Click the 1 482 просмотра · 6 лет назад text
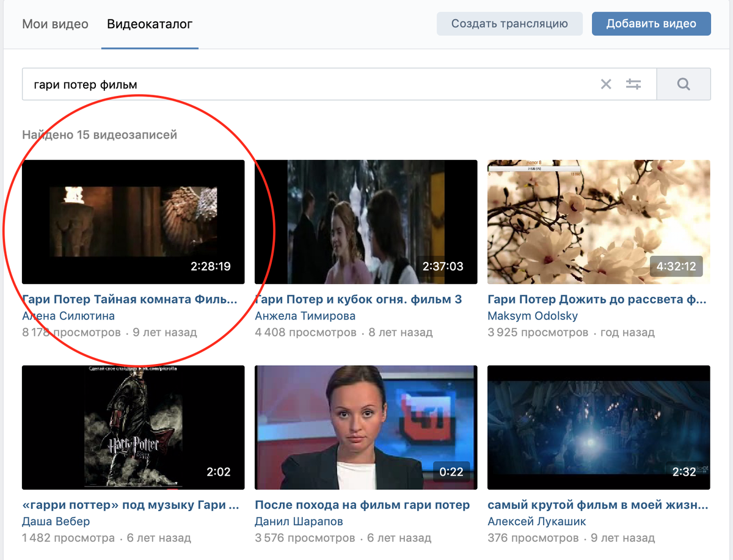This screenshot has height=560, width=733. coord(106,538)
